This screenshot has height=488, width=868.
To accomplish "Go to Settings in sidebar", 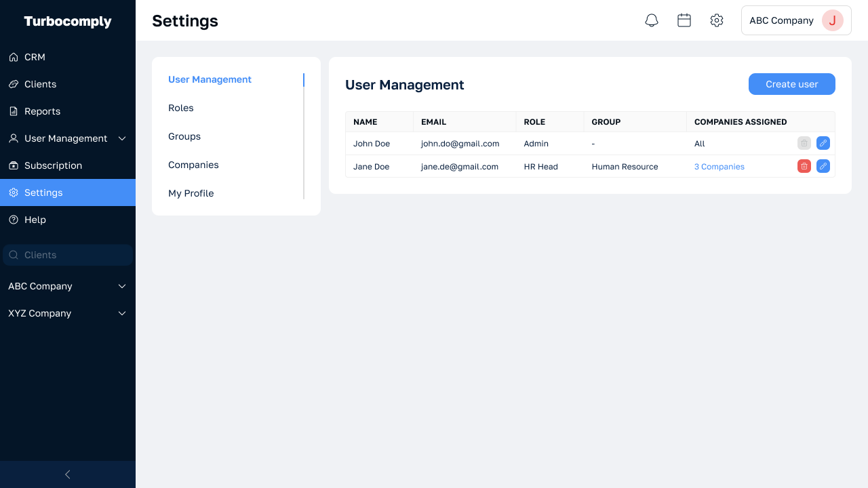I will coord(68,192).
